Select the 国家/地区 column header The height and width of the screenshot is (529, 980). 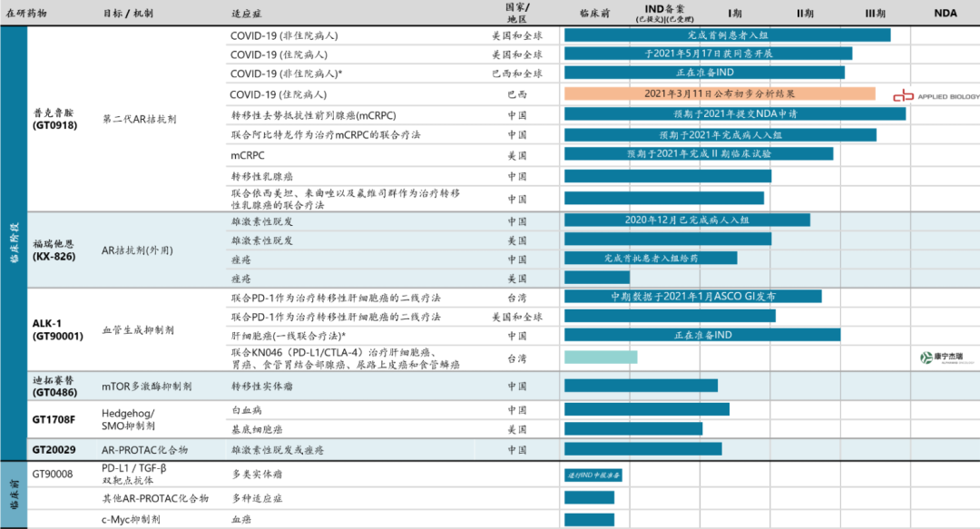(517, 13)
